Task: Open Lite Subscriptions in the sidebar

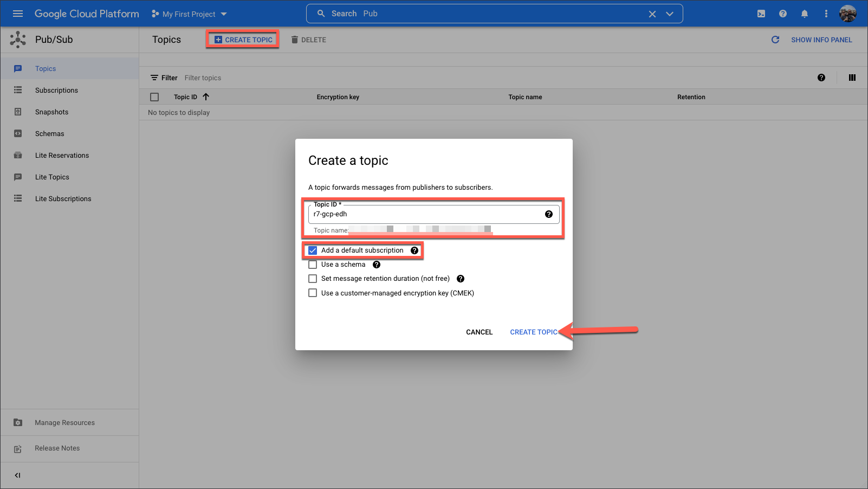Action: tap(69, 198)
